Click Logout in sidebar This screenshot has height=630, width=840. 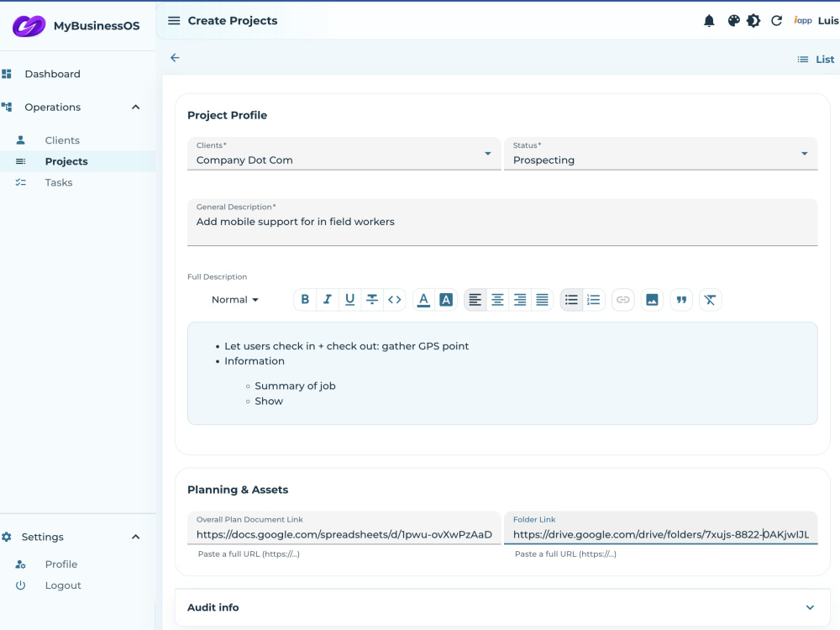click(x=63, y=585)
